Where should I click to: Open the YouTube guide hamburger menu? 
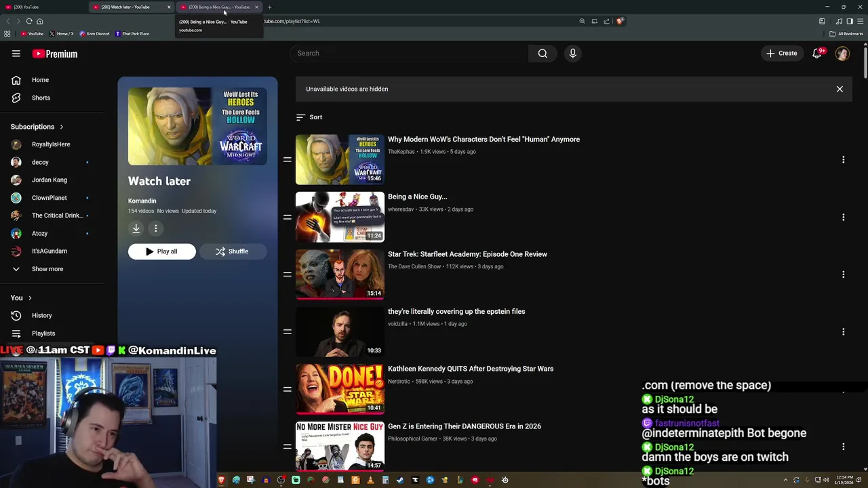[16, 54]
